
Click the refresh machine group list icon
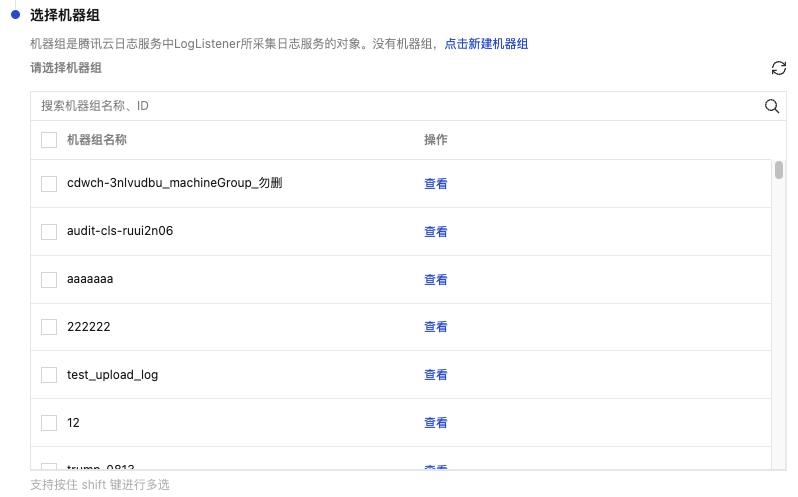[x=779, y=68]
